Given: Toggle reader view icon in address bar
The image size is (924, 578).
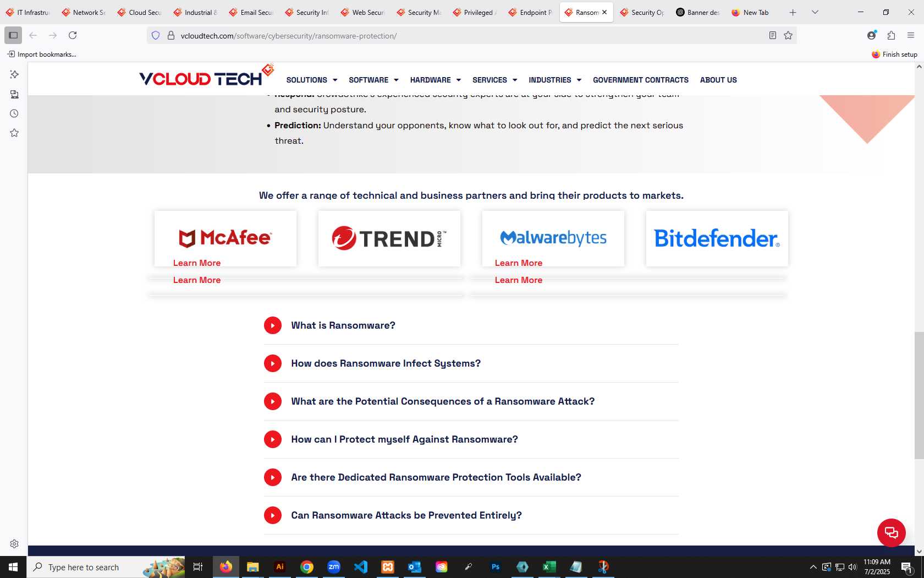Looking at the screenshot, I should (x=773, y=35).
